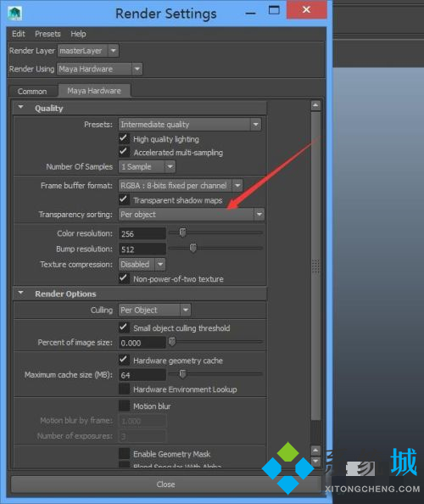Collapse the Quality section triangle
The height and width of the screenshot is (504, 424).
point(21,107)
